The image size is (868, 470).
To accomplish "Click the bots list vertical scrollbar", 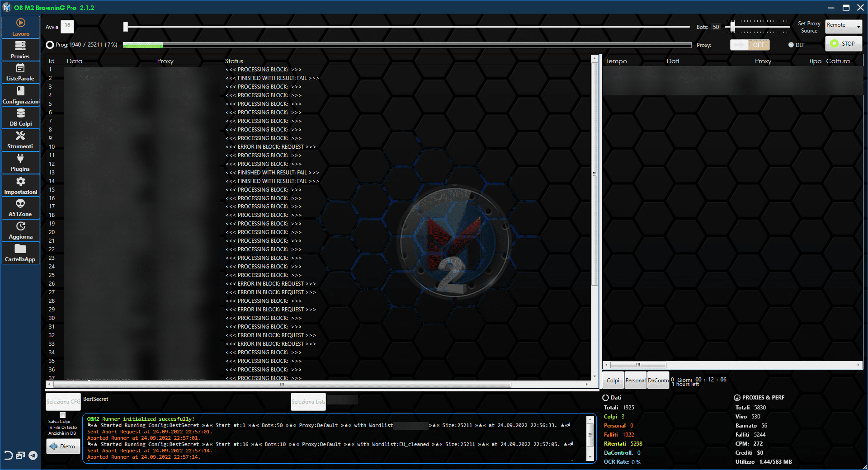I will [594, 217].
